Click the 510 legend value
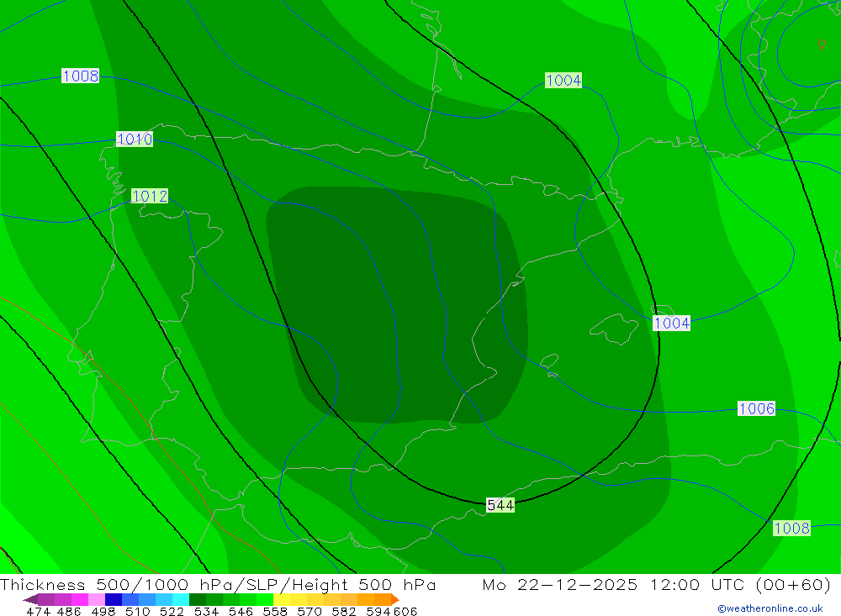The image size is (841, 616). click(137, 611)
